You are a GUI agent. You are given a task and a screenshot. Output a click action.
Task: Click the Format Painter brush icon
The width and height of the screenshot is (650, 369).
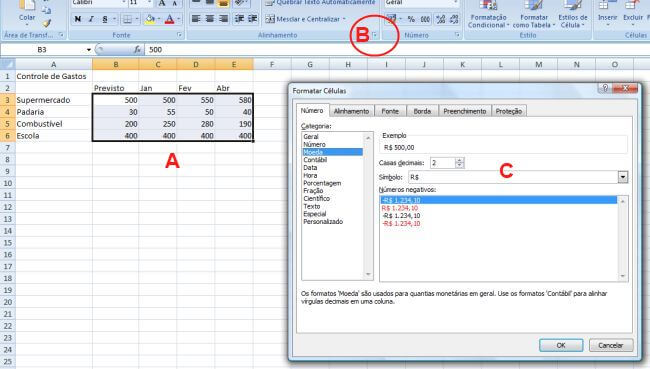point(47,24)
